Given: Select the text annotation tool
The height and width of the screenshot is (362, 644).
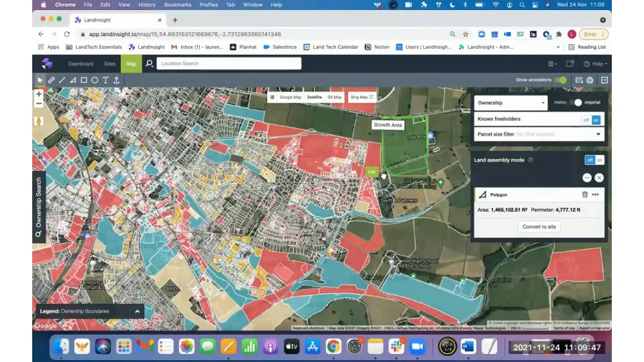Looking at the screenshot, I should click(105, 80).
